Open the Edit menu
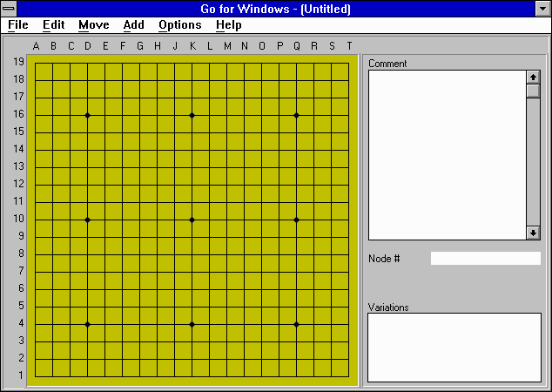 click(x=53, y=25)
